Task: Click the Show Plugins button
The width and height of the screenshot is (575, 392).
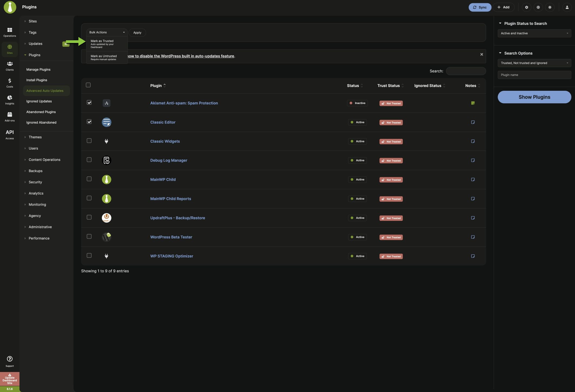Action: [534, 97]
